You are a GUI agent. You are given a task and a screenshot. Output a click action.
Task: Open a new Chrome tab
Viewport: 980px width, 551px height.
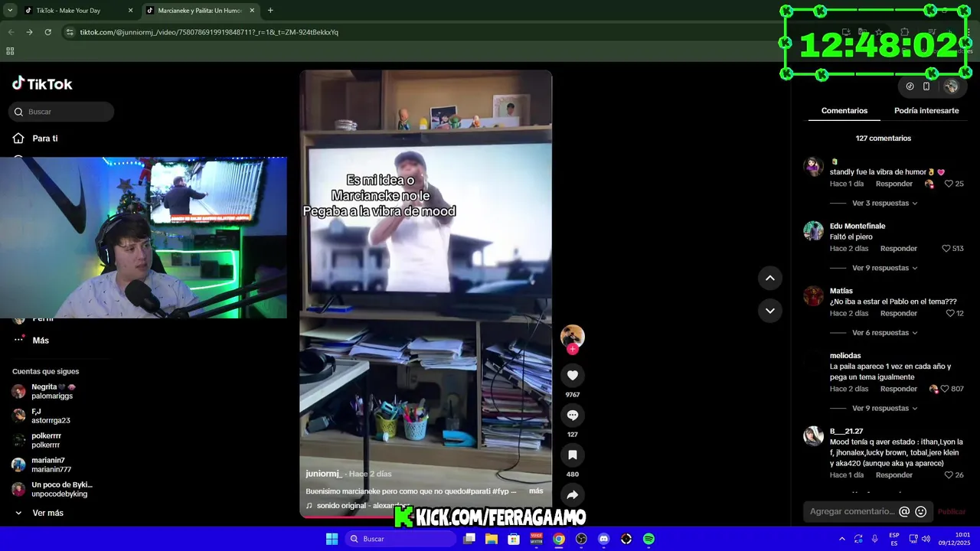pos(270,11)
